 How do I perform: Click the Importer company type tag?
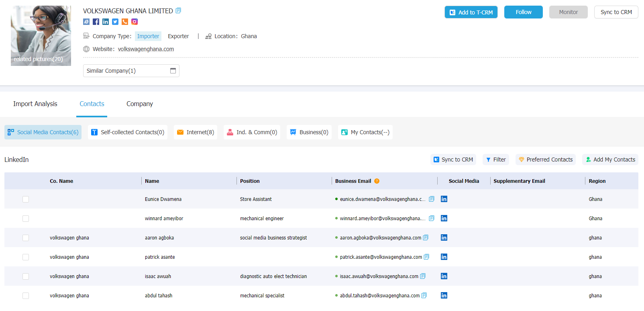[x=148, y=36]
